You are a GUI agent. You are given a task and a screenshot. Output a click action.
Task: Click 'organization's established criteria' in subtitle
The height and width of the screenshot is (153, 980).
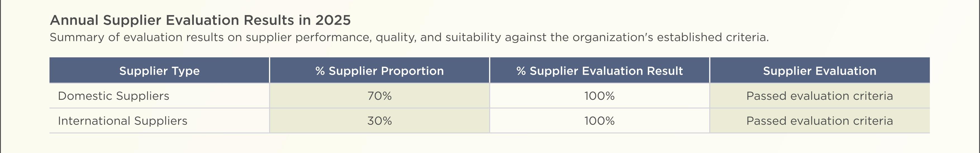(x=670, y=37)
